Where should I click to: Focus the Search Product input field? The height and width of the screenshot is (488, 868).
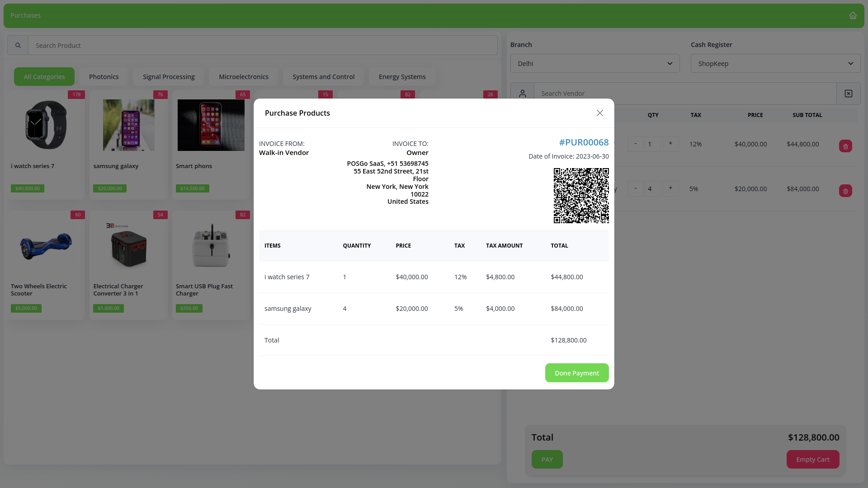262,46
